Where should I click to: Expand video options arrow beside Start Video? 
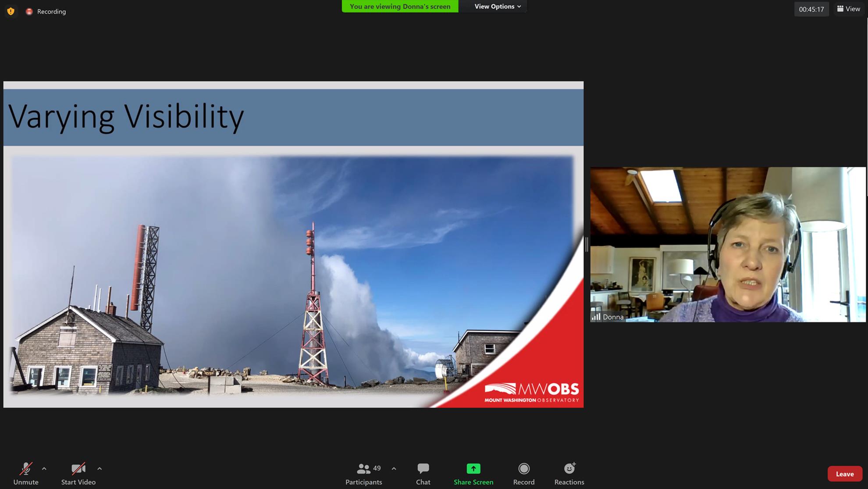(x=100, y=468)
